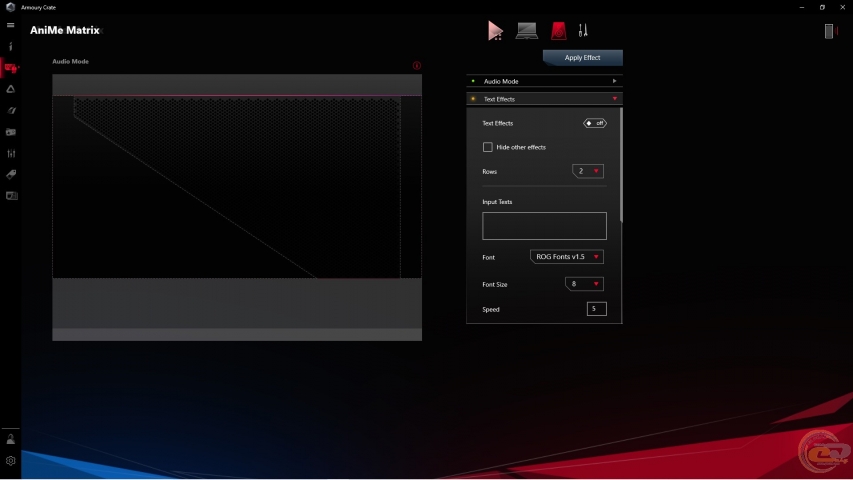Image resolution: width=853 pixels, height=480 pixels.
Task: Click the Text Effects panel header
Action: [544, 99]
